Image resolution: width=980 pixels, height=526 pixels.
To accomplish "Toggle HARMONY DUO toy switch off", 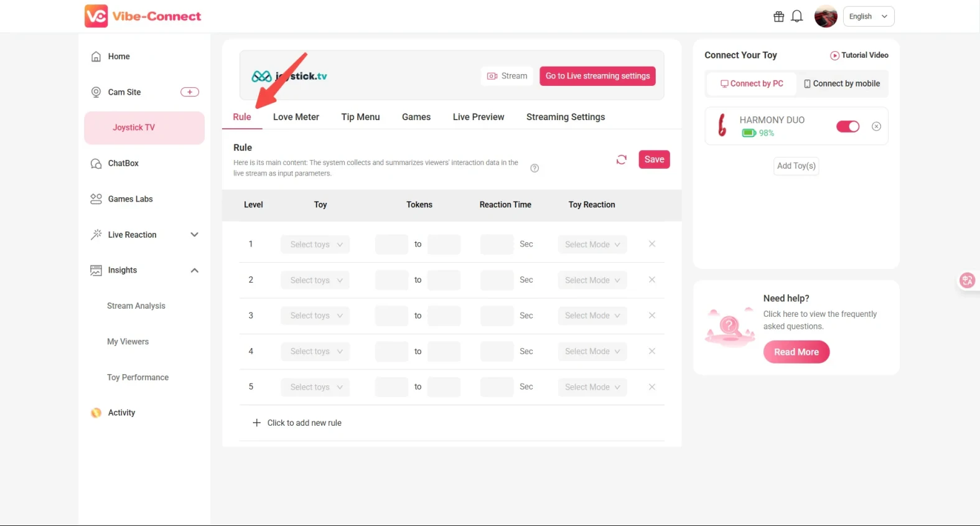I will coord(847,126).
